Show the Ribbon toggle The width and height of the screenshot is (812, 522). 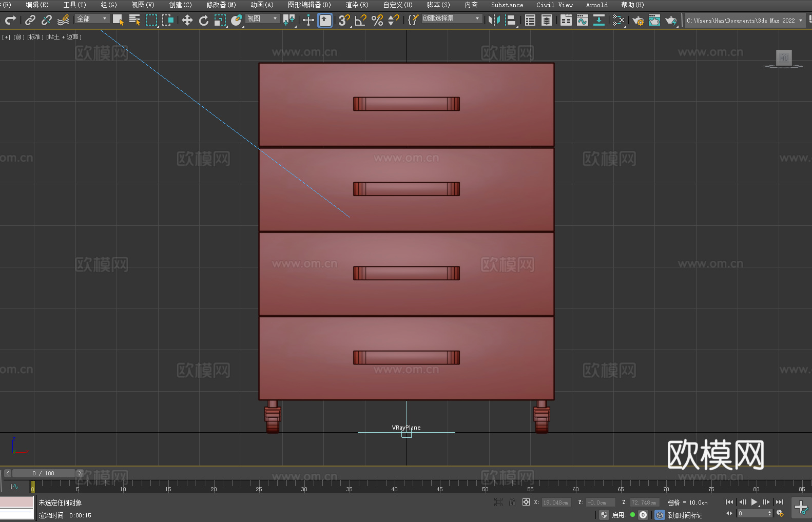[x=566, y=20]
